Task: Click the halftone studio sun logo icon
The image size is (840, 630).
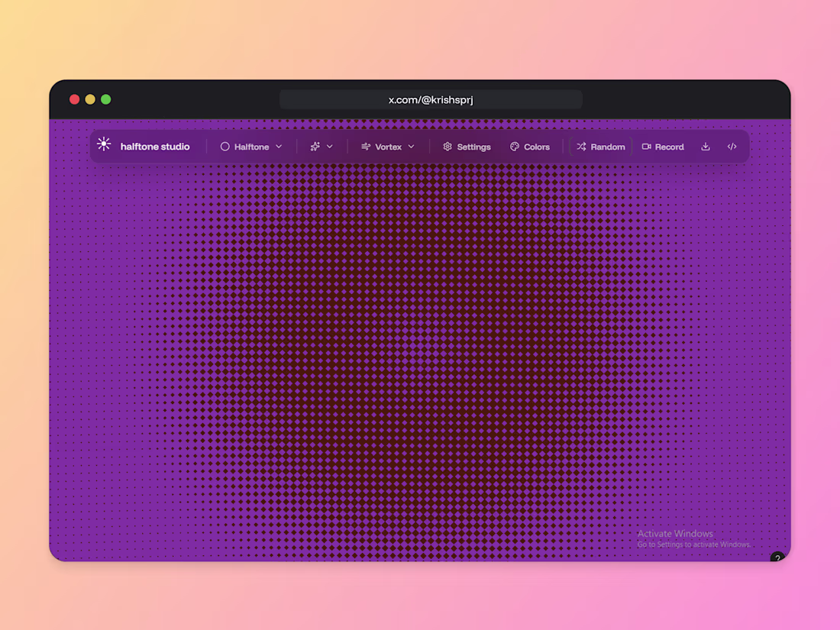Action: (102, 146)
